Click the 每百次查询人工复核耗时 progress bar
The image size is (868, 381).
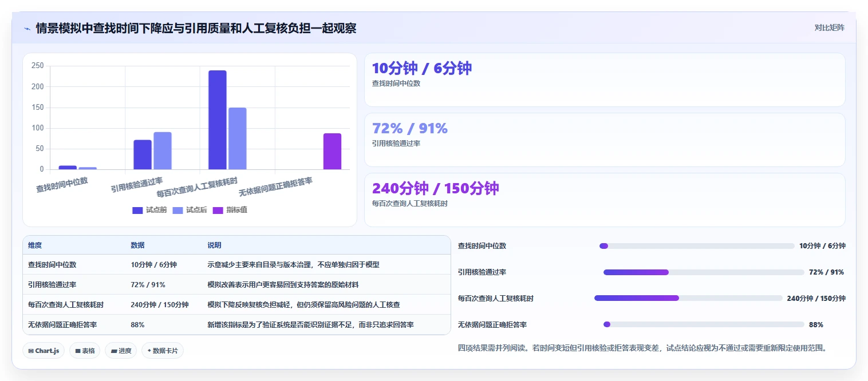click(688, 298)
